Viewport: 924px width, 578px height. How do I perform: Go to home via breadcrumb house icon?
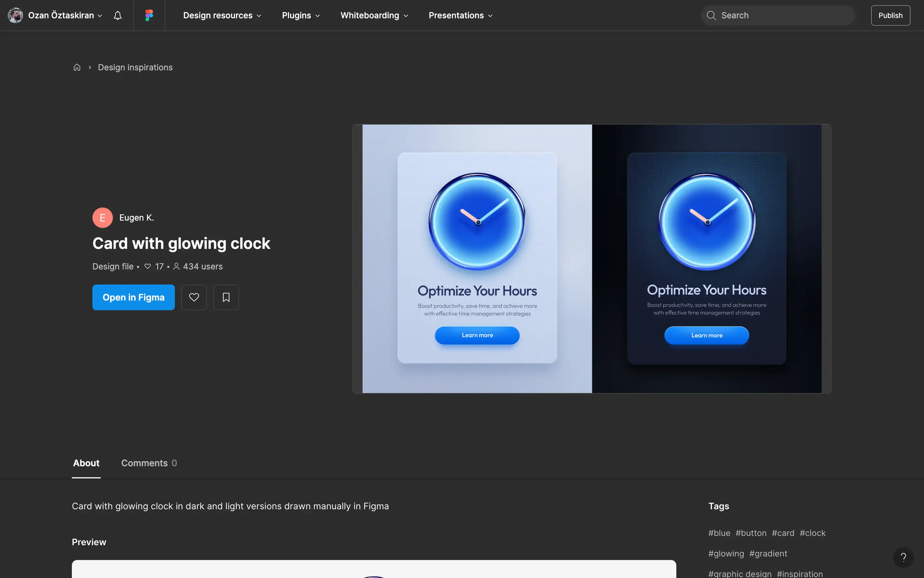pos(77,67)
